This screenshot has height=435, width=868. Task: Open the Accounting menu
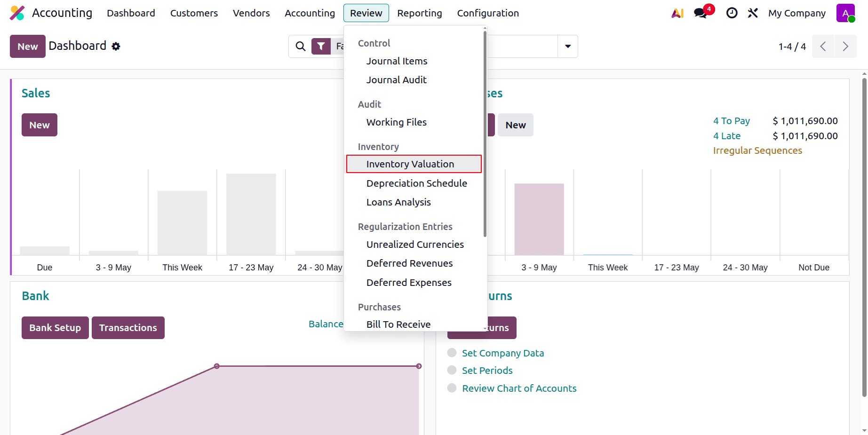click(x=310, y=13)
